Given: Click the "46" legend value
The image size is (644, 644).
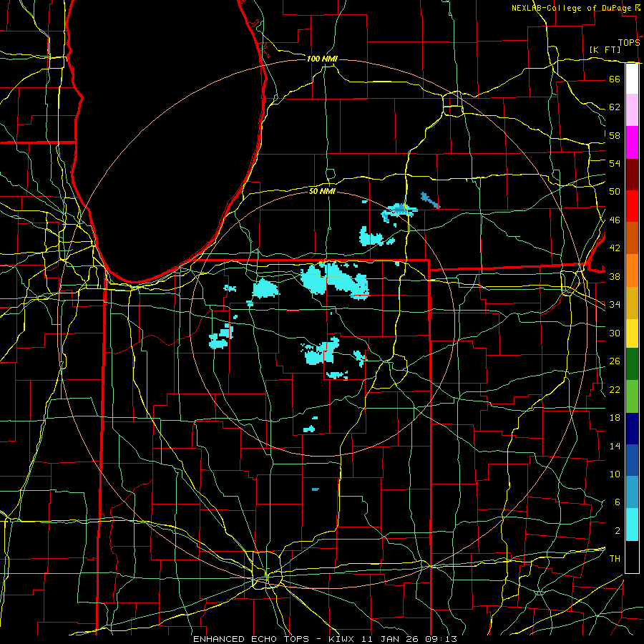Looking at the screenshot, I should pyautogui.click(x=615, y=220).
